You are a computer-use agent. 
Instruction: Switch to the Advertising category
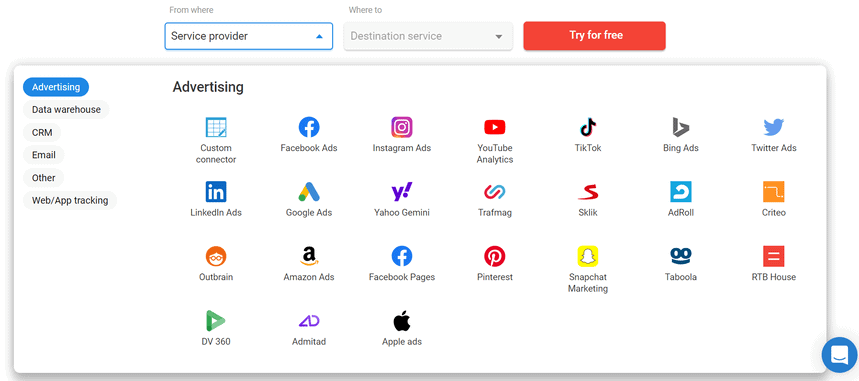click(56, 87)
